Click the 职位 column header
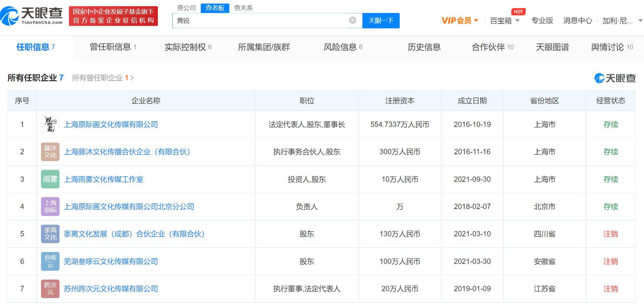 pyautogui.click(x=307, y=101)
